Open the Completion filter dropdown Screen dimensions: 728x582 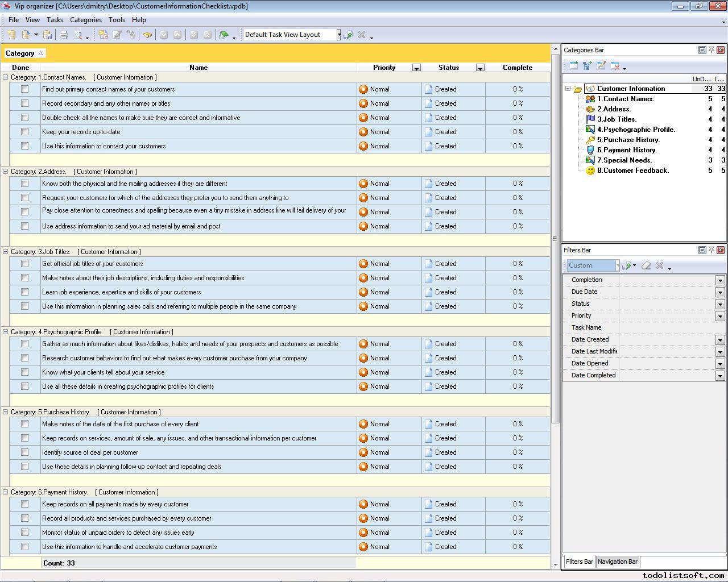(719, 280)
